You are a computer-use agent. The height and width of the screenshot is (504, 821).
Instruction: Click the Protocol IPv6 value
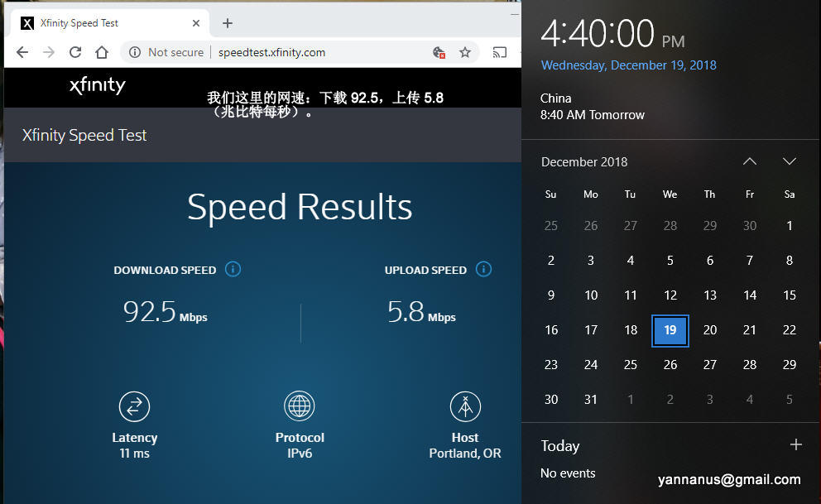(300, 454)
